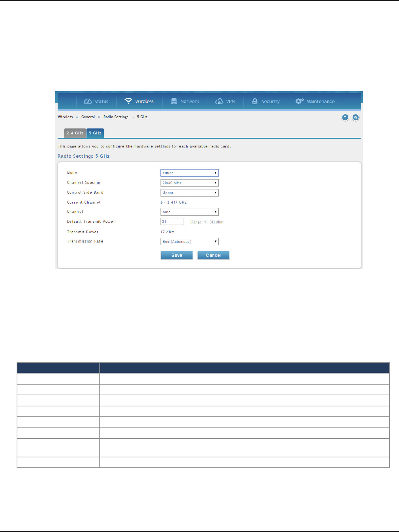Image resolution: width=399 pixels, height=532 pixels.
Task: Open the Status menu
Action: pos(96,101)
